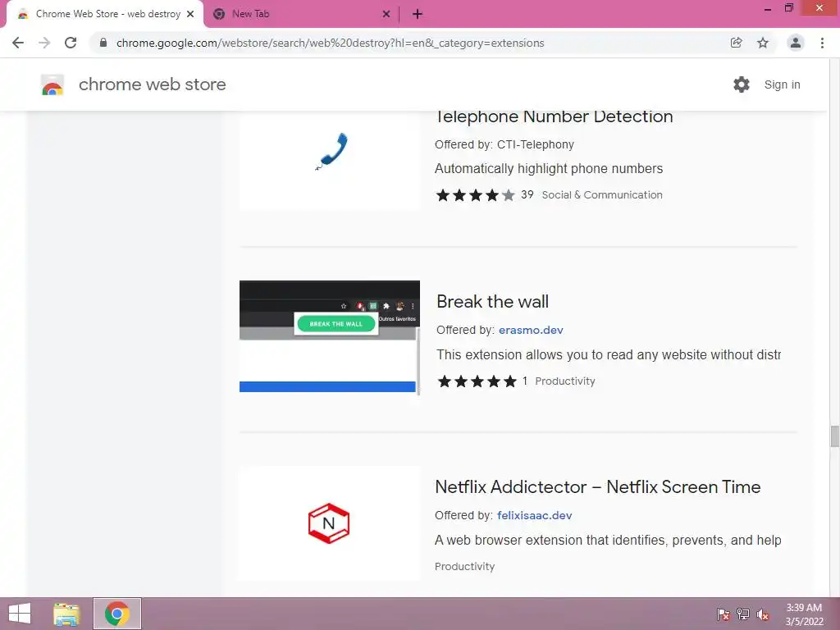
Task: Click the browser forward arrow
Action: pos(44,43)
